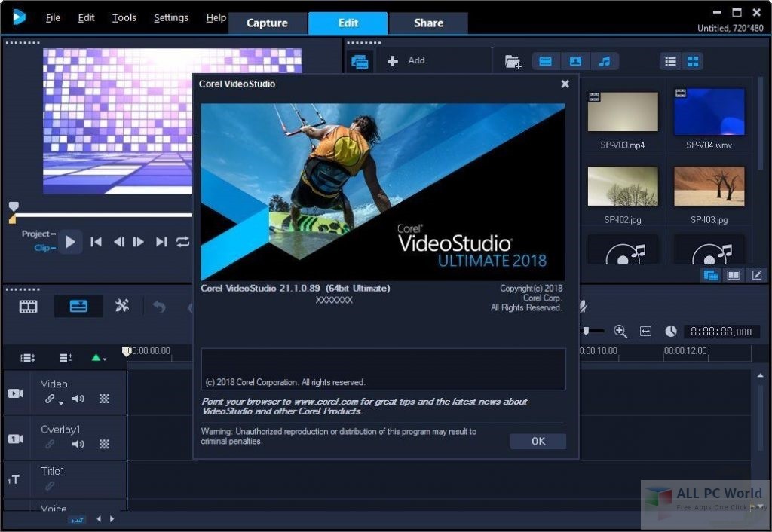
Task: Click the preview scrubber handle
Action: click(x=14, y=206)
